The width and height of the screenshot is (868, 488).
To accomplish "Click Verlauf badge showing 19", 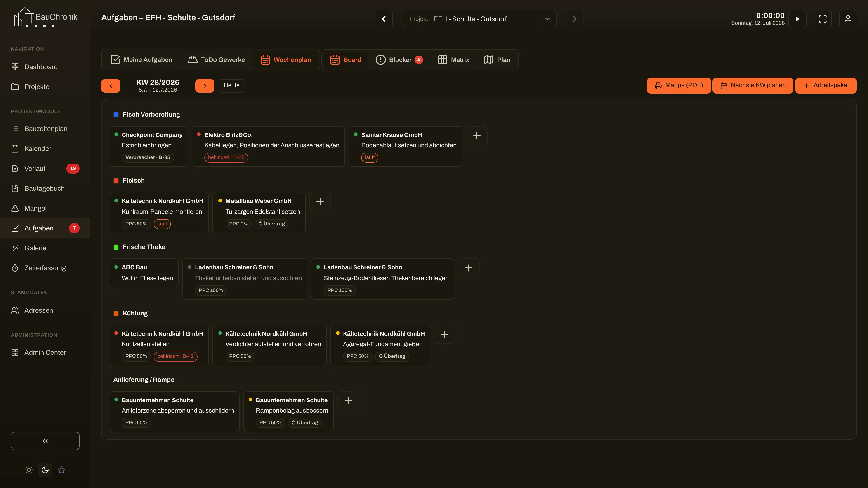I will [x=73, y=168].
